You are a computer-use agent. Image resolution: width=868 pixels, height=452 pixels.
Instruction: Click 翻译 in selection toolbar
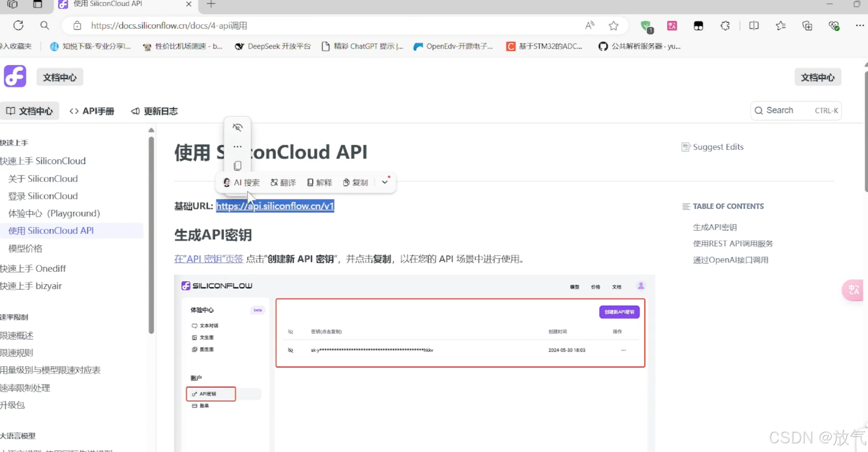click(283, 182)
